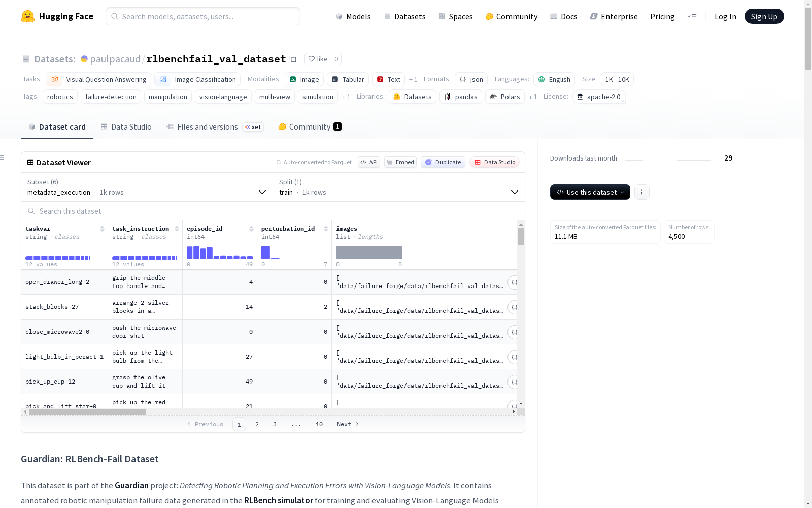Image resolution: width=812 pixels, height=508 pixels.
Task: Filter by the robotics tag
Action: tap(60, 97)
